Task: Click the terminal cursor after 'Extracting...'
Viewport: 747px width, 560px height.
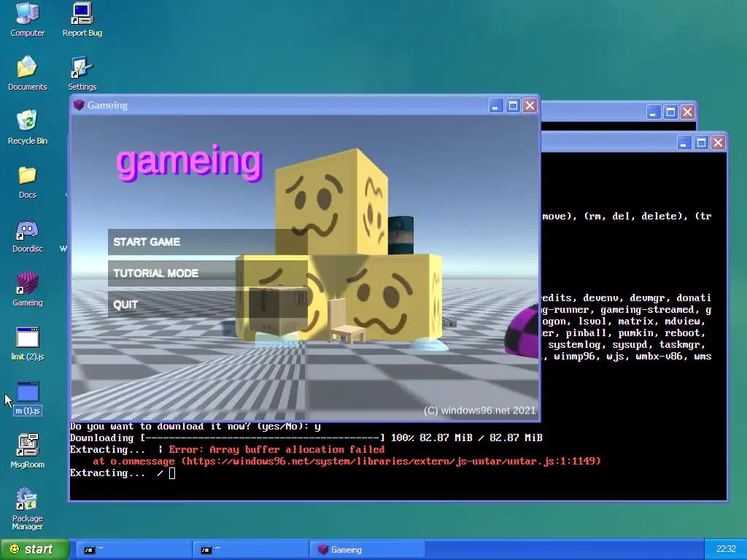Action: (172, 472)
